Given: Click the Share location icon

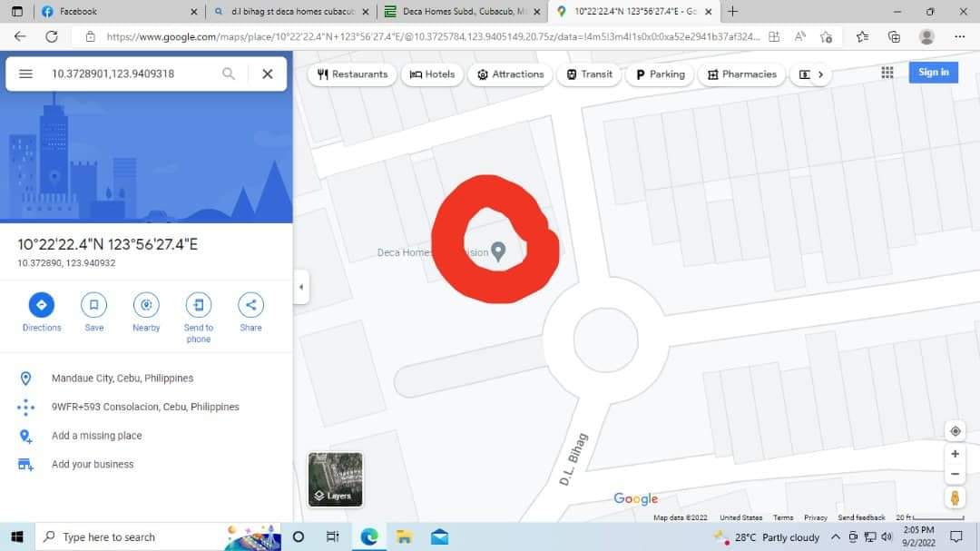Looking at the screenshot, I should pos(250,305).
